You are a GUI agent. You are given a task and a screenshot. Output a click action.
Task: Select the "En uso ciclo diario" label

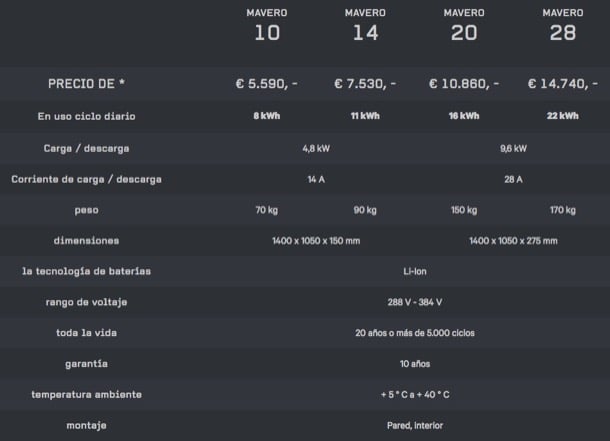[x=86, y=116]
